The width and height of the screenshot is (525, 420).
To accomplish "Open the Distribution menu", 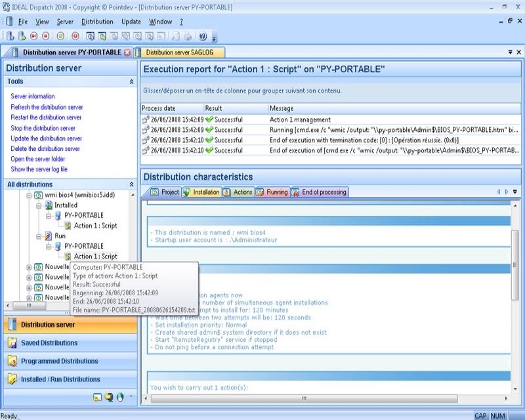I will pos(97,22).
